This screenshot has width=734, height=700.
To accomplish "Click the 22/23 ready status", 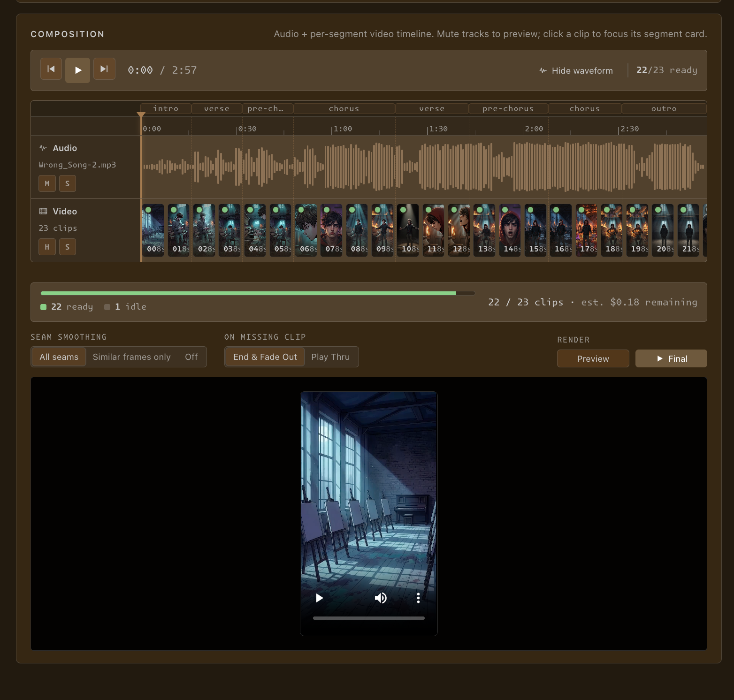I will [x=666, y=70].
